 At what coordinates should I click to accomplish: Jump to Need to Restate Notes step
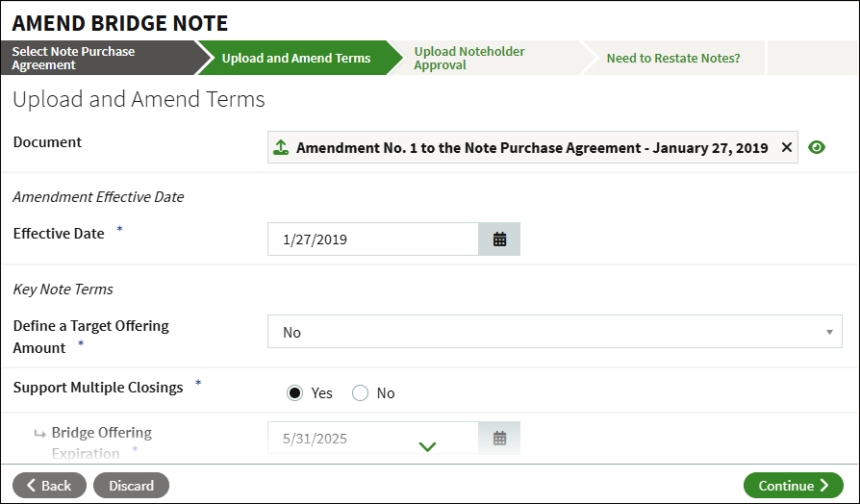coord(672,58)
